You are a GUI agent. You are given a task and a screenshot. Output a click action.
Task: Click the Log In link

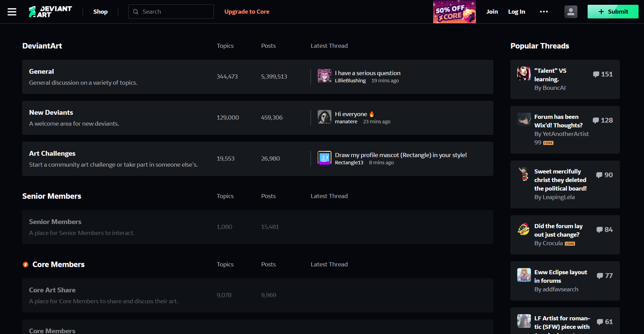(517, 12)
